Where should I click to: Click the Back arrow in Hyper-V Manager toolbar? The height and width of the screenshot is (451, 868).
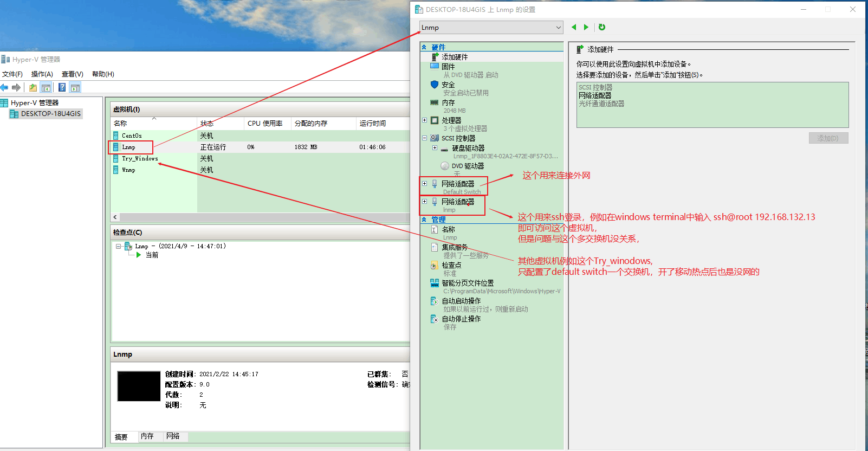(4, 87)
